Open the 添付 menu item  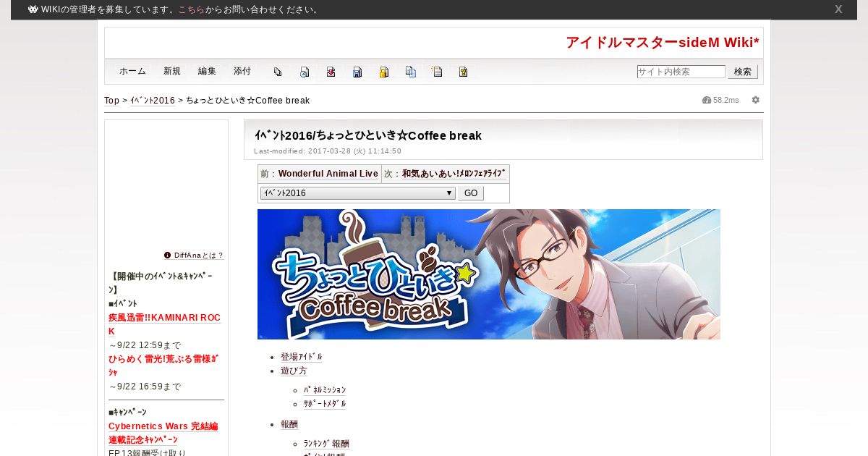[242, 72]
